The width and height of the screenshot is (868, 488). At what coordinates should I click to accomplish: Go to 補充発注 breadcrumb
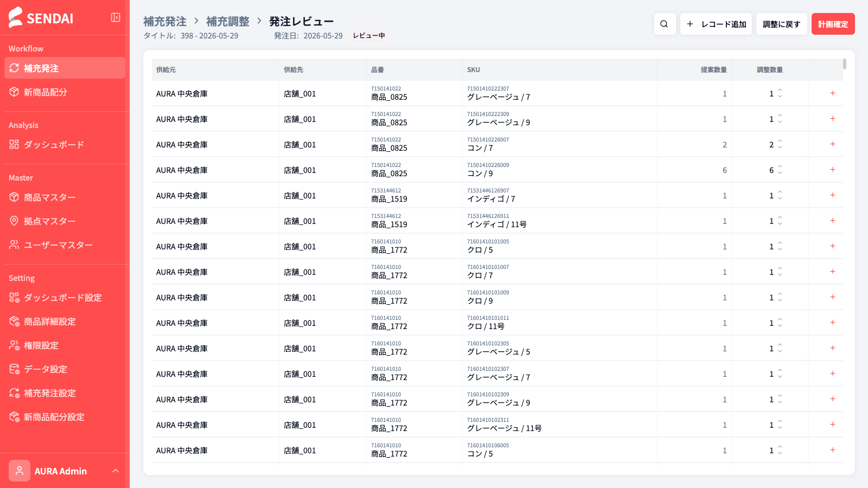165,21
